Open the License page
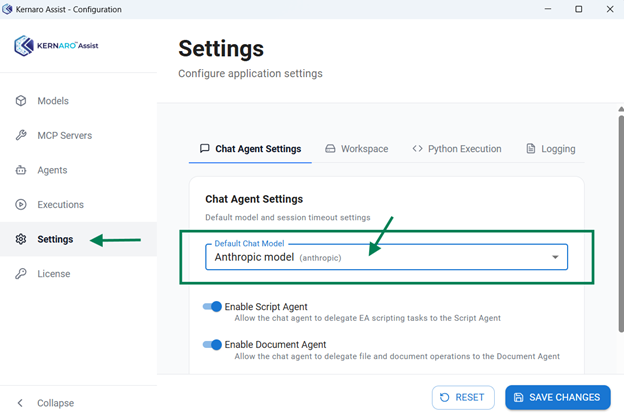The image size is (624, 416). (78, 273)
